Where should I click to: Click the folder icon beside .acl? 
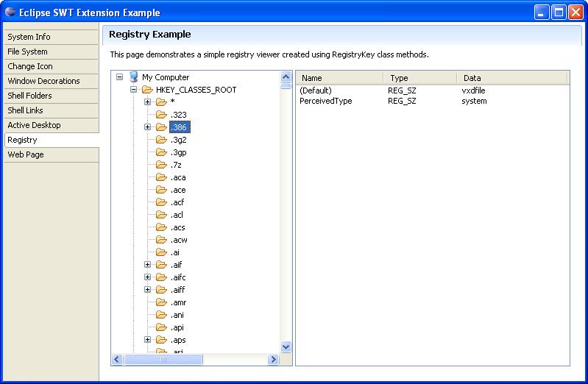pos(161,215)
